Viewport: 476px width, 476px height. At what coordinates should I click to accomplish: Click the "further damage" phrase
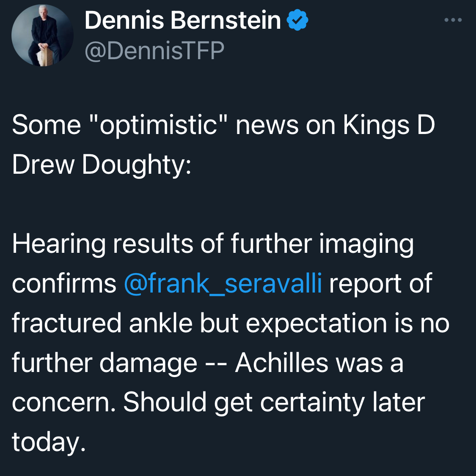point(105,363)
